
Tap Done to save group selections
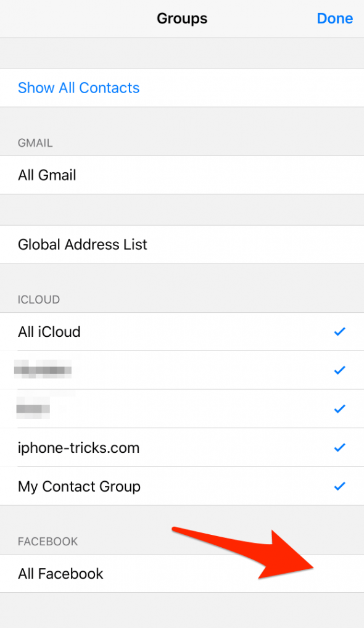(334, 19)
